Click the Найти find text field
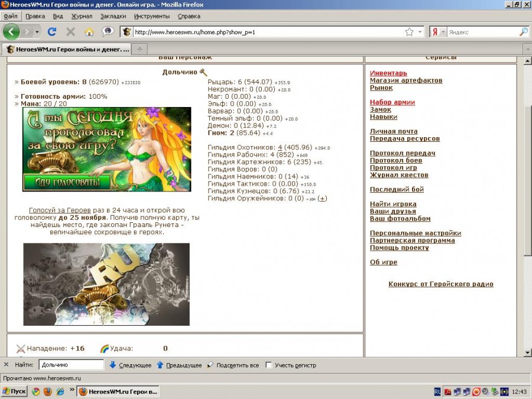The height and width of the screenshot is (399, 532). point(72,365)
